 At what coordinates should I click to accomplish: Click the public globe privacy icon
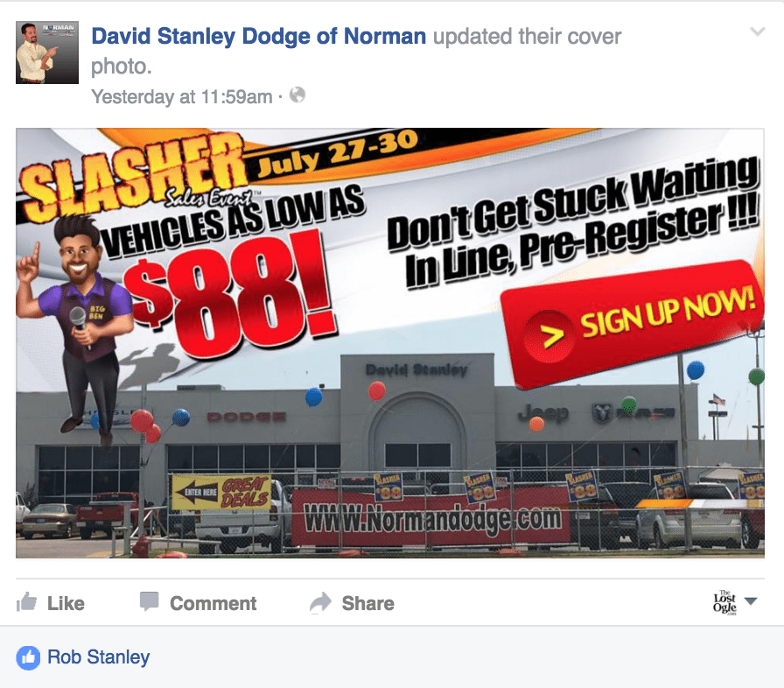[x=297, y=95]
